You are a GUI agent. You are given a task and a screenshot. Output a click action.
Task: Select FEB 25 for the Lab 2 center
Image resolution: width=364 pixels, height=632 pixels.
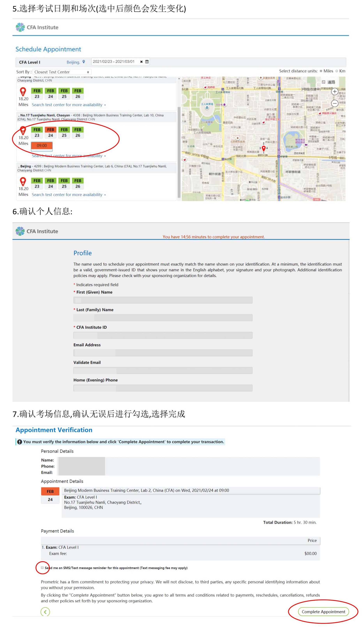point(64,94)
